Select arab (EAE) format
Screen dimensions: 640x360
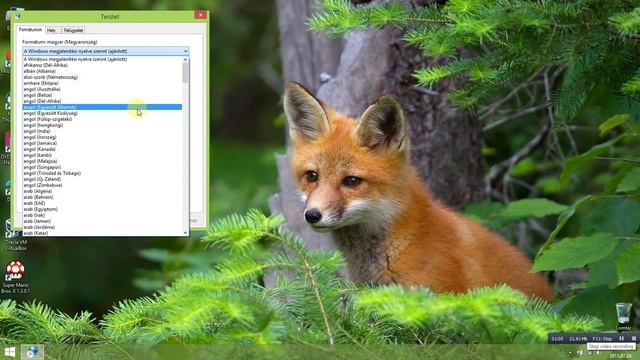pyautogui.click(x=102, y=203)
